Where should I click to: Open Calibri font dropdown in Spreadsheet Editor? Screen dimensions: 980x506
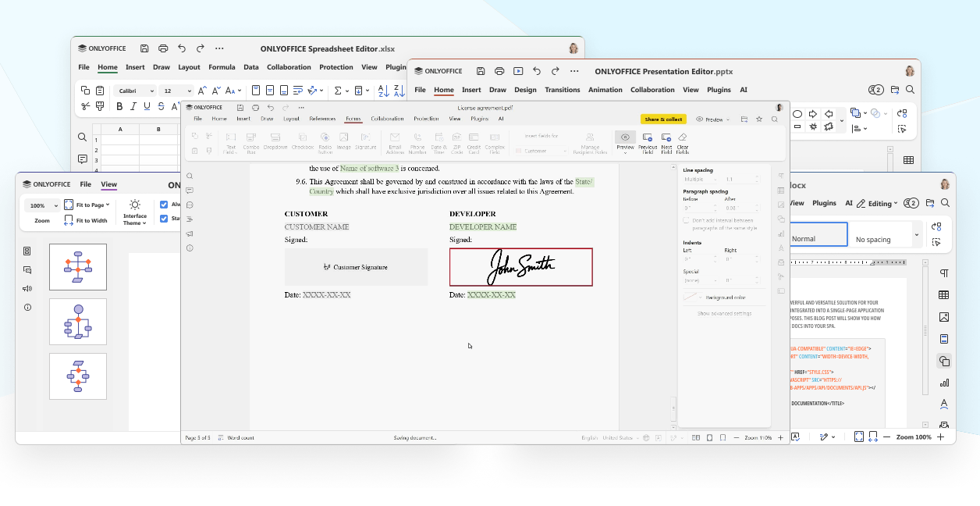point(135,91)
